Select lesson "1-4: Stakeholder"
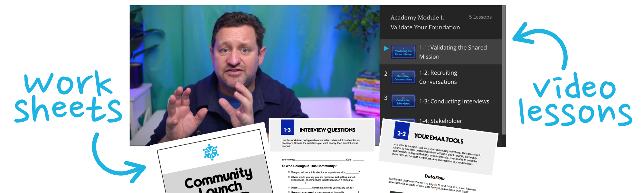The height and width of the screenshot is (193, 644). 440,121
